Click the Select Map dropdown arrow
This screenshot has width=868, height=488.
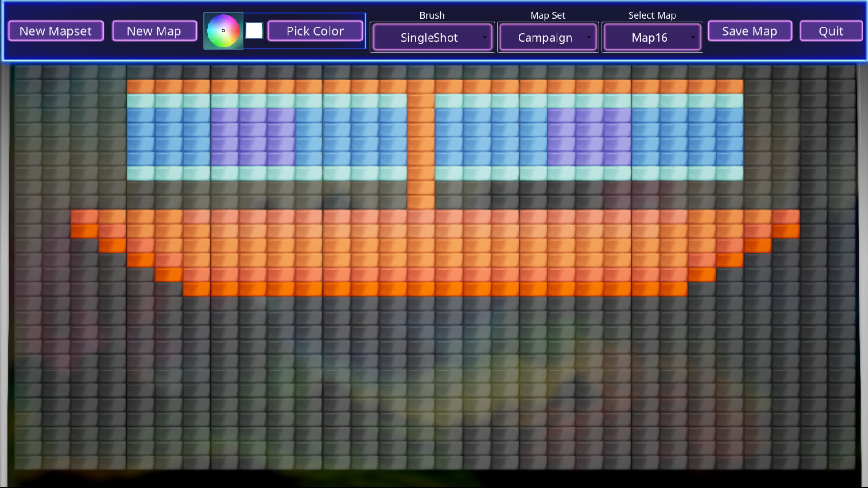[x=693, y=38]
